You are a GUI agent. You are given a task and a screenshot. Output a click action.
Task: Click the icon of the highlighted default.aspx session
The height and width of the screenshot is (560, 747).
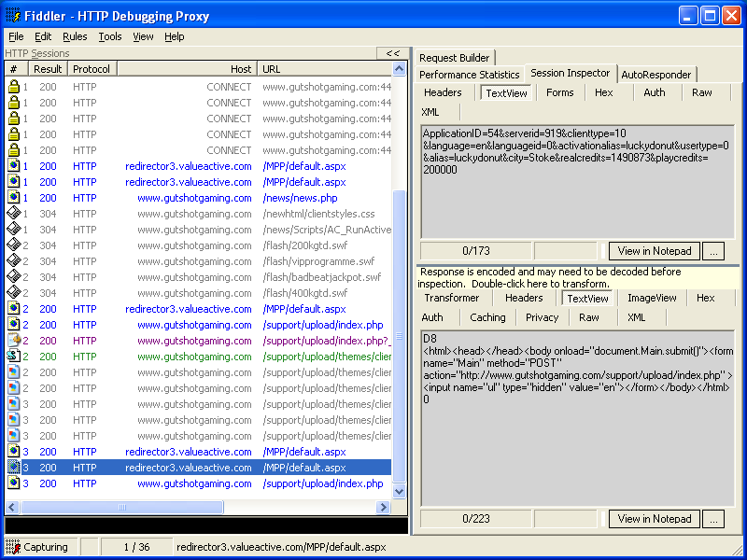coord(14,468)
